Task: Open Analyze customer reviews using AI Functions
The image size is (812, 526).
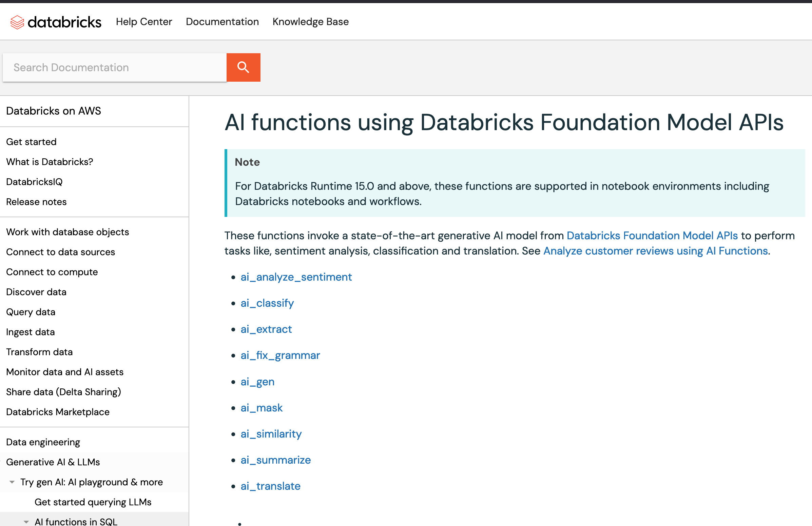Action: click(655, 250)
